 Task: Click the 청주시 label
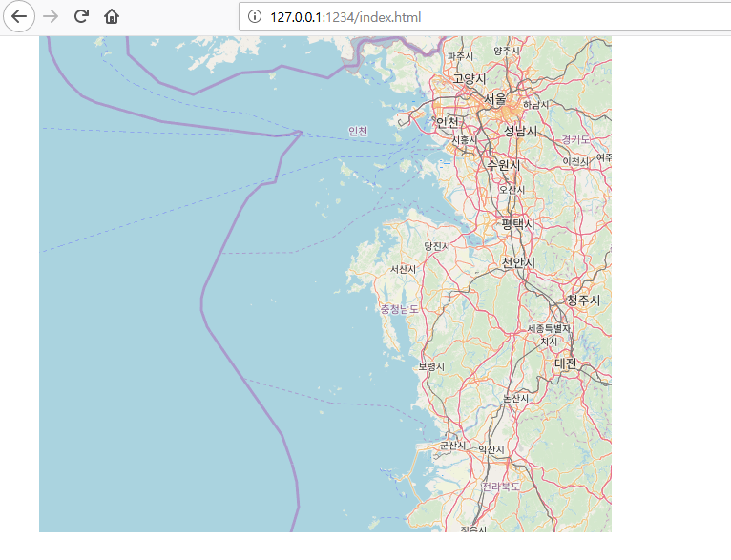point(583,300)
